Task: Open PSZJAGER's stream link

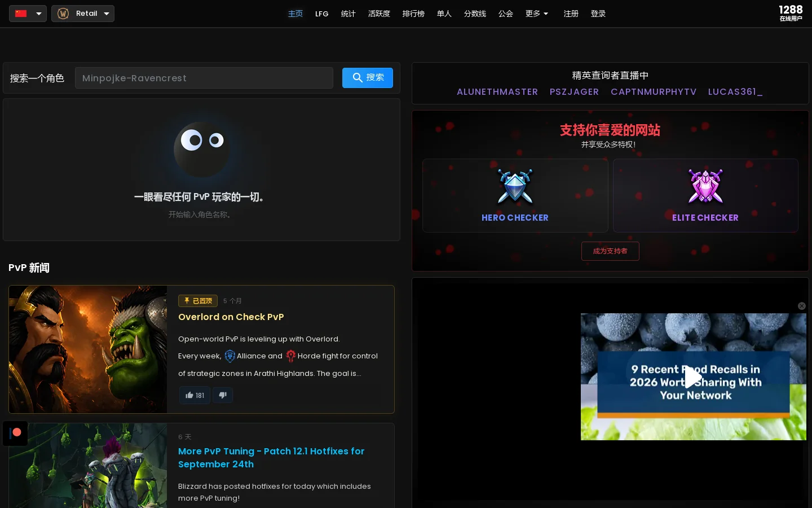Action: [x=574, y=92]
